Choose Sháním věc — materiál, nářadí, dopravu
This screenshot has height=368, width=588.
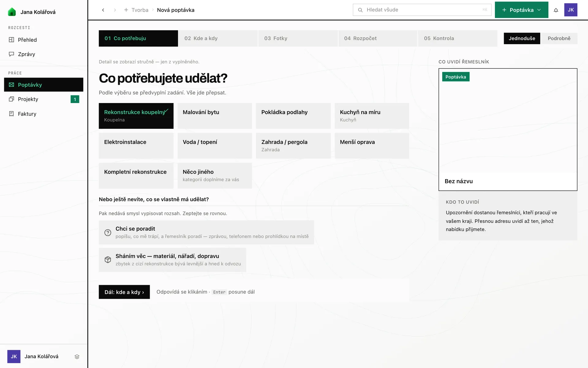pyautogui.click(x=172, y=260)
